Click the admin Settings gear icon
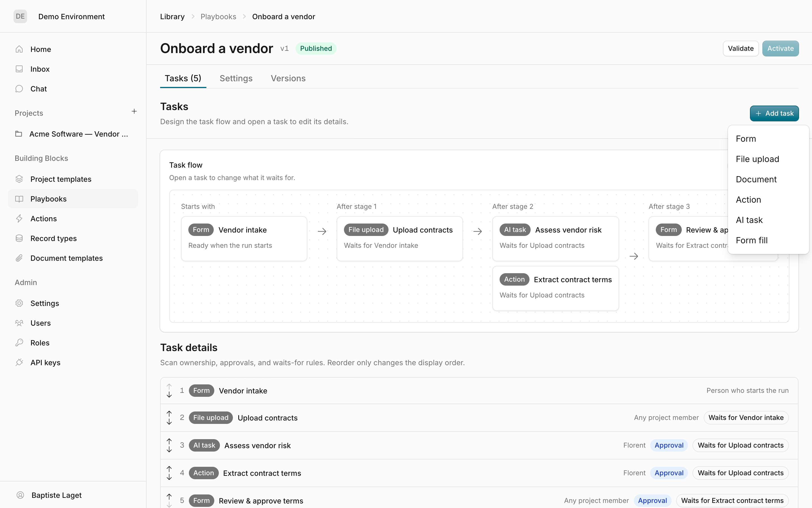 (19, 303)
